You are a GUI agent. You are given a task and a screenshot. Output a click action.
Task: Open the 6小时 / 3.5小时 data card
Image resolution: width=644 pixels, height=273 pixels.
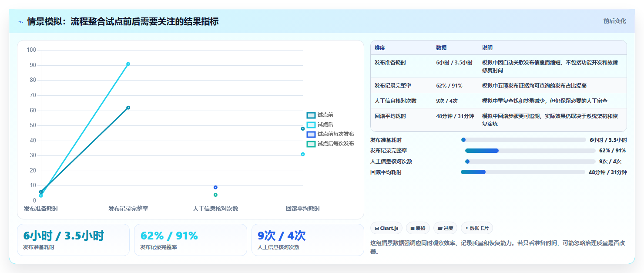click(x=73, y=240)
